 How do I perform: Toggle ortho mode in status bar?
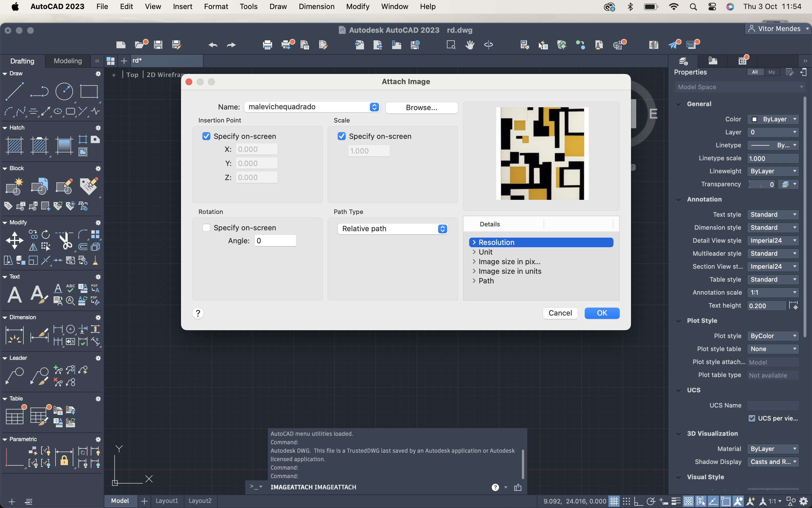(638, 501)
